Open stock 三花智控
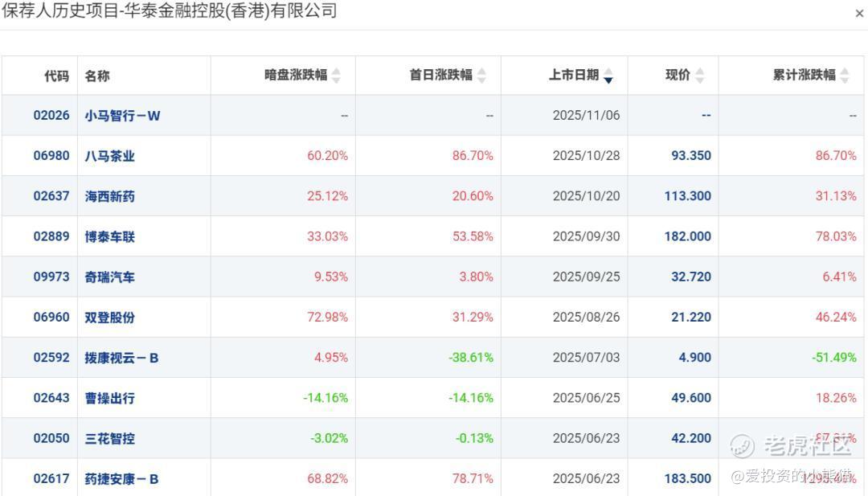The image size is (868, 496). 109,439
